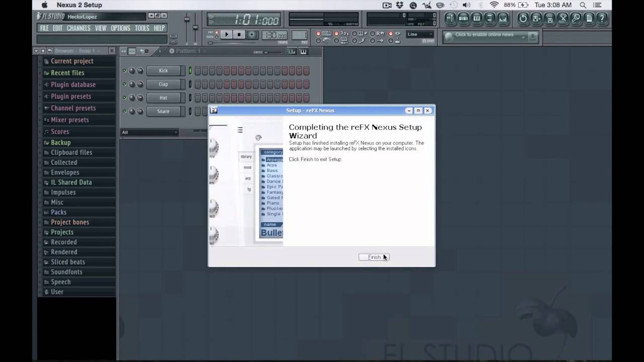Image resolution: width=644 pixels, height=362 pixels.
Task: Toggle countdown before recording (3-2-1)
Action: (336, 33)
